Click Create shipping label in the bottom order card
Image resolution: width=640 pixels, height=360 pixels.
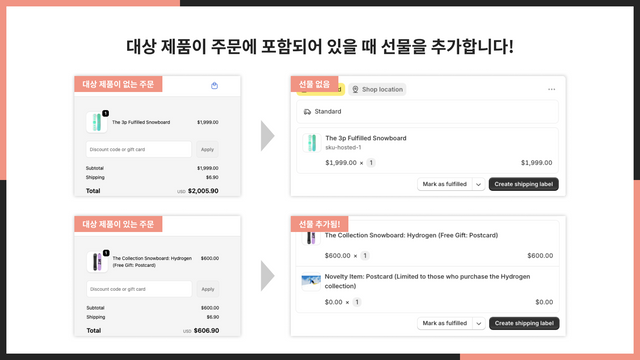[524, 323]
